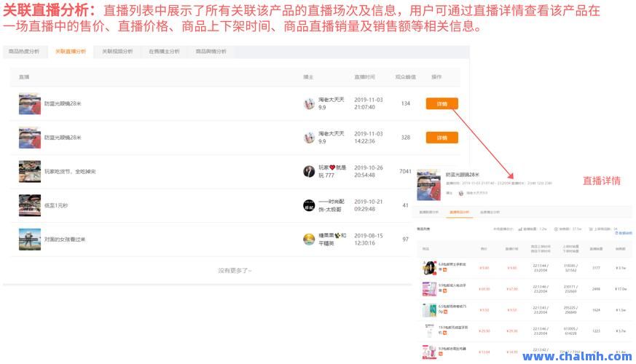Open live cover image in detail panel

tap(428, 185)
